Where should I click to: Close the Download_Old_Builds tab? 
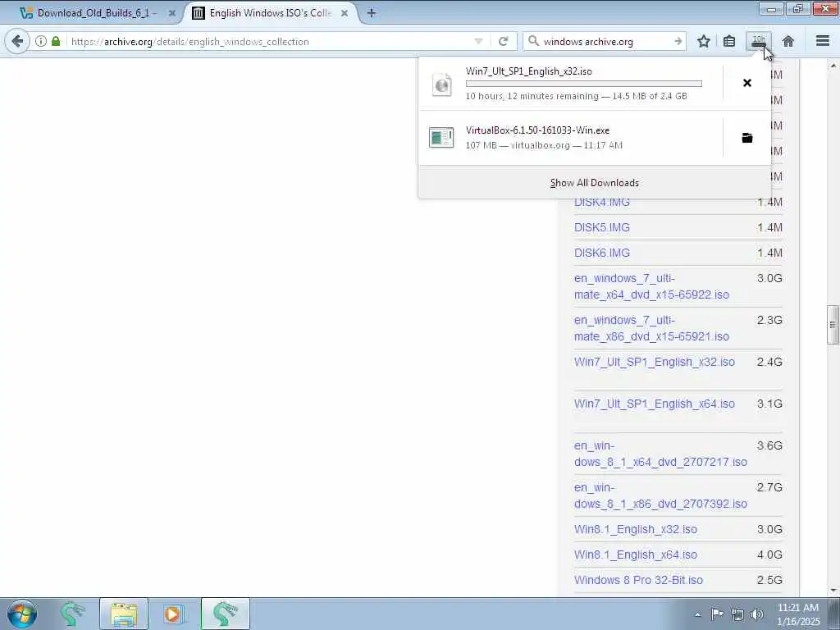[172, 13]
